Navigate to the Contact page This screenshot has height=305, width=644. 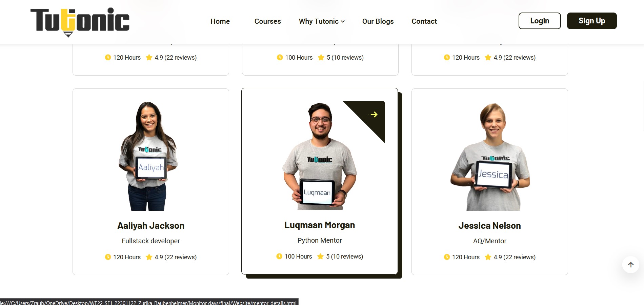[x=424, y=21]
